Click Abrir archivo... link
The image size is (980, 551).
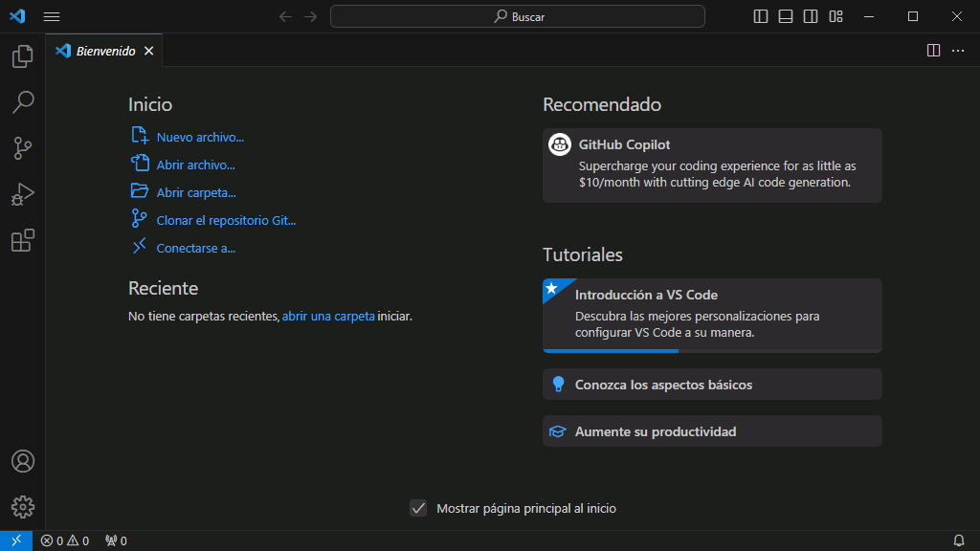(x=195, y=165)
